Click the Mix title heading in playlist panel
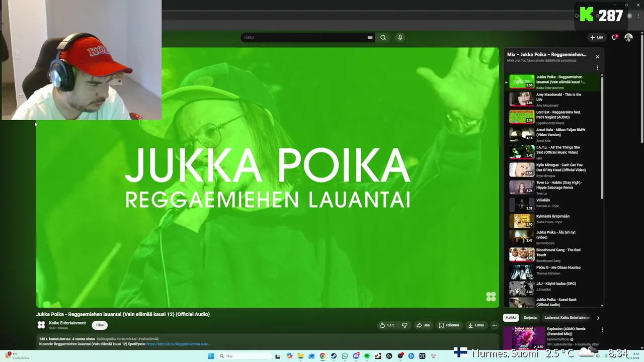Image resolution: width=644 pixels, height=362 pixels. point(546,54)
